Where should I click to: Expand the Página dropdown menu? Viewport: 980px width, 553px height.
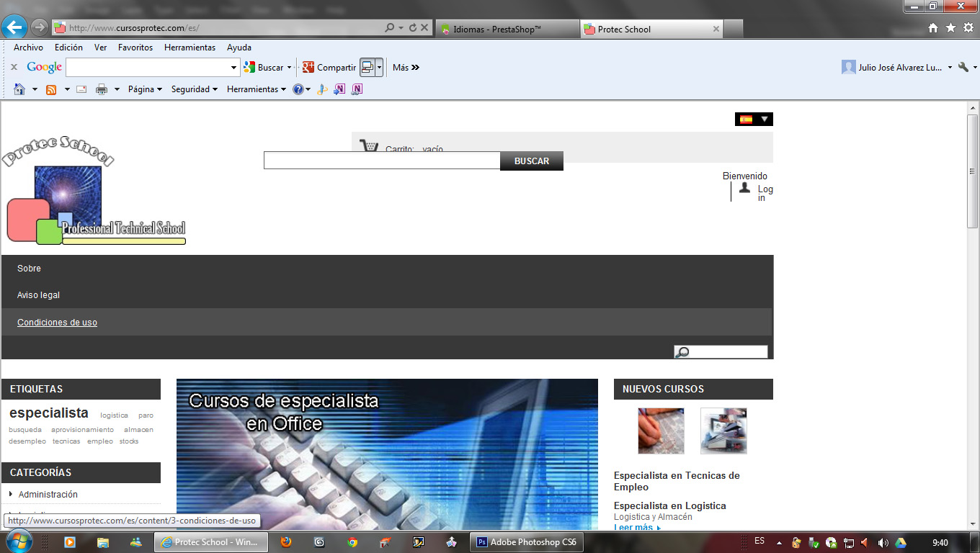145,89
